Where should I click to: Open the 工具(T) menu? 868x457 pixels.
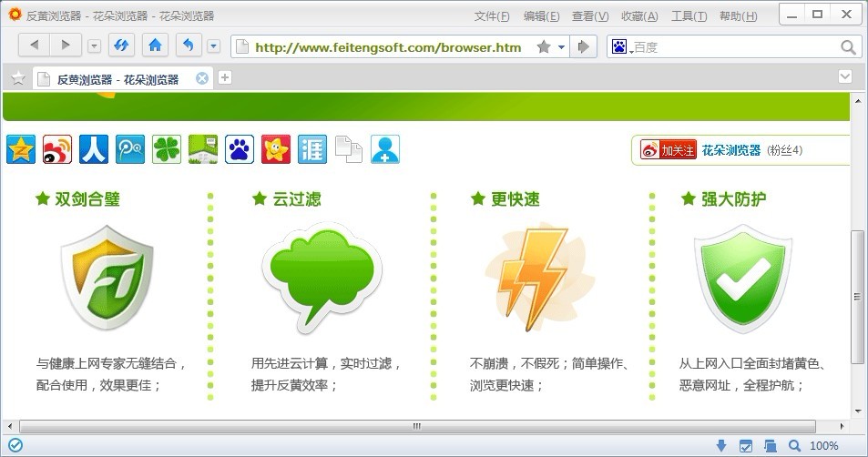[x=689, y=16]
